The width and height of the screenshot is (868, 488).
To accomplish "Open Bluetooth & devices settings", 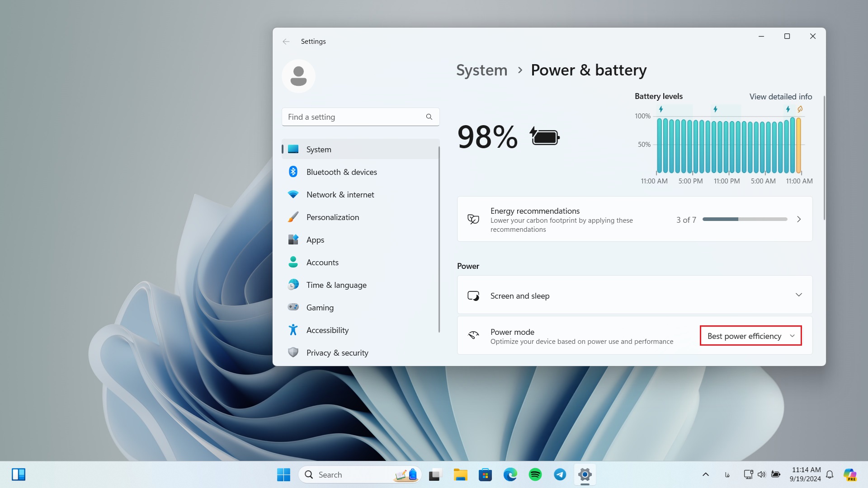I will tap(341, 172).
